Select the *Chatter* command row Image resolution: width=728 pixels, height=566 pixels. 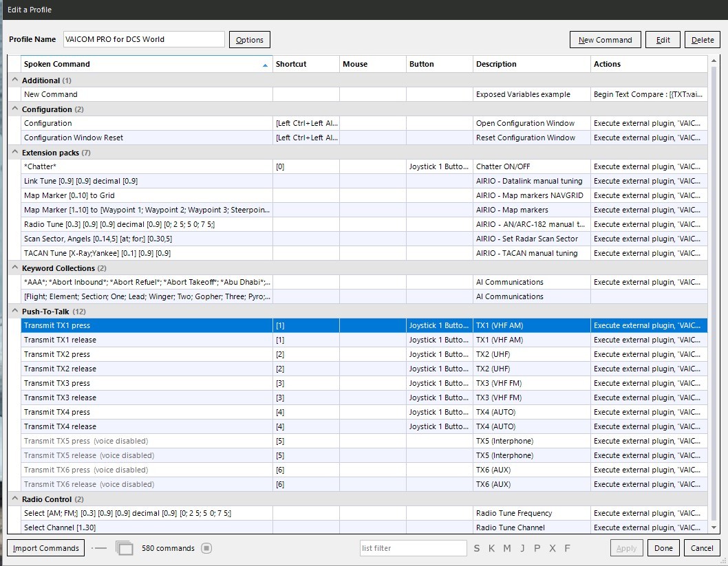coord(364,166)
